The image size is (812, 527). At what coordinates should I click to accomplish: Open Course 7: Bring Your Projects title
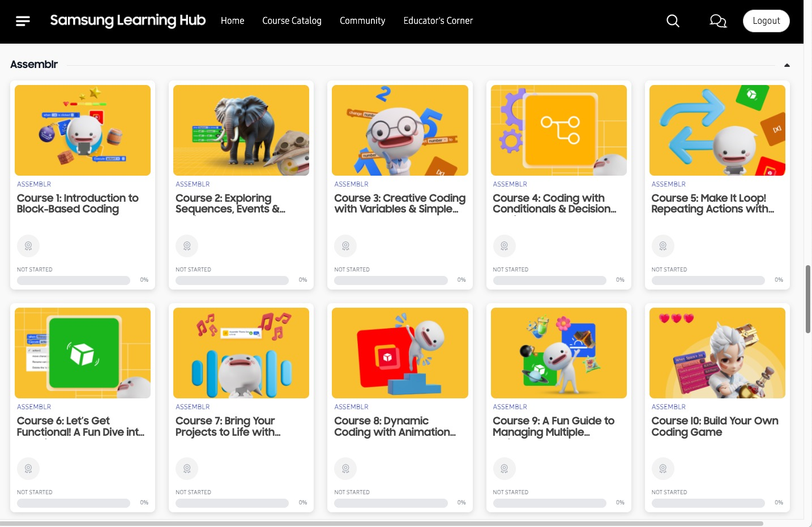point(228,426)
